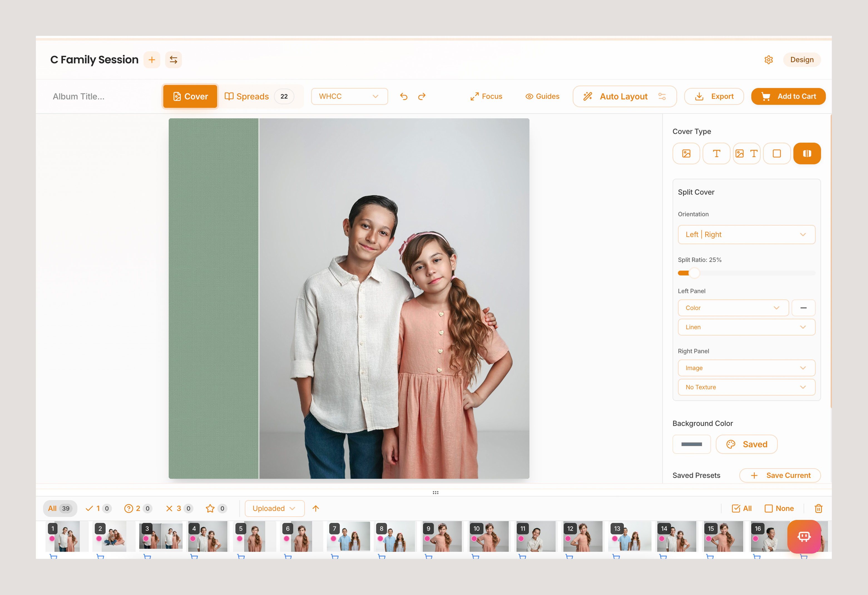Open the WHCC lab dropdown
868x595 pixels.
349,96
